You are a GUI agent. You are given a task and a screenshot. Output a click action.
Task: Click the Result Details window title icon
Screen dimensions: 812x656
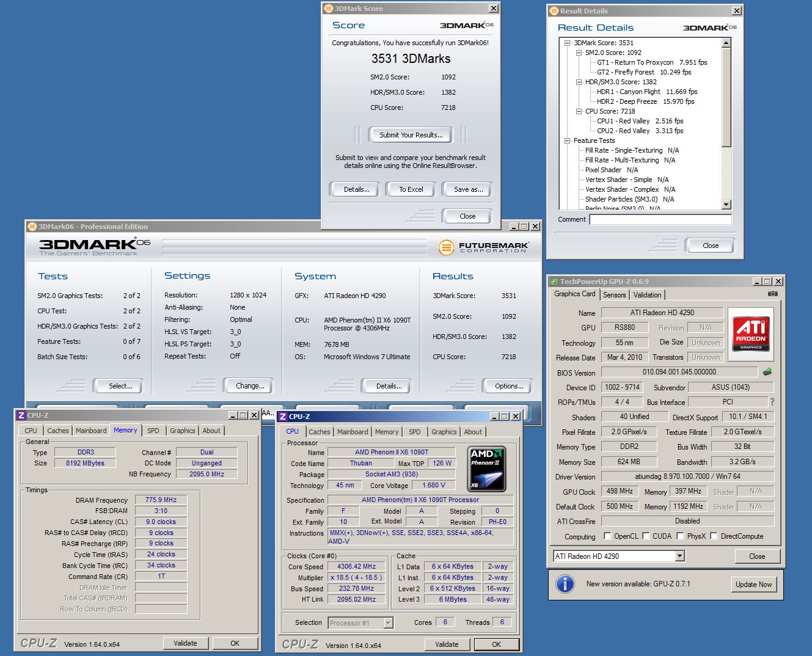pyautogui.click(x=554, y=11)
